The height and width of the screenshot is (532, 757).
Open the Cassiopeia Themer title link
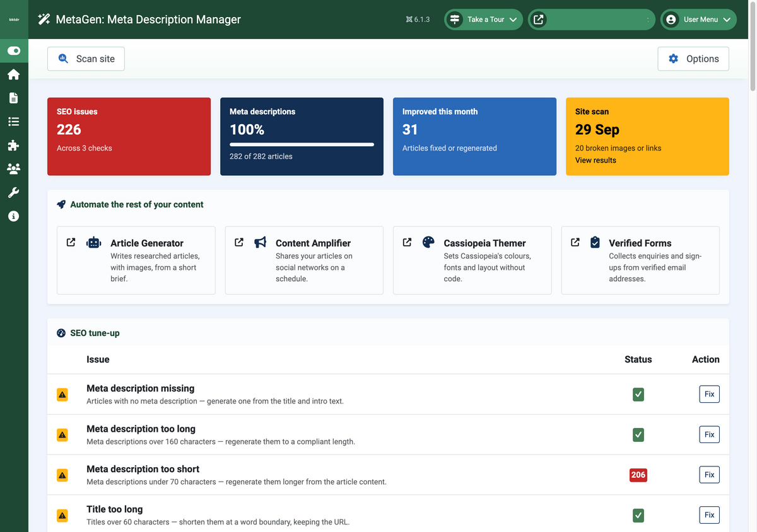[484, 243]
